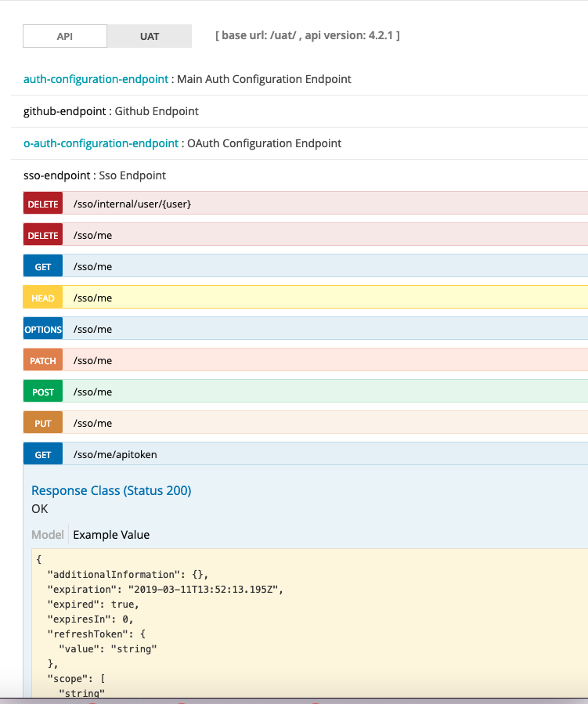Open the /sso/internal/user/{user} path
The image size is (588, 704).
click(x=132, y=204)
